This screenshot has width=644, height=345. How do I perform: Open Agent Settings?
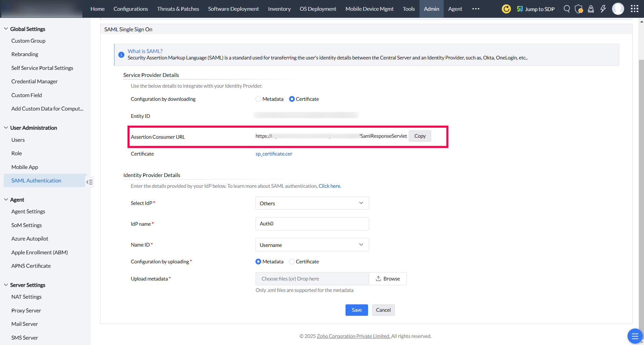[28, 211]
